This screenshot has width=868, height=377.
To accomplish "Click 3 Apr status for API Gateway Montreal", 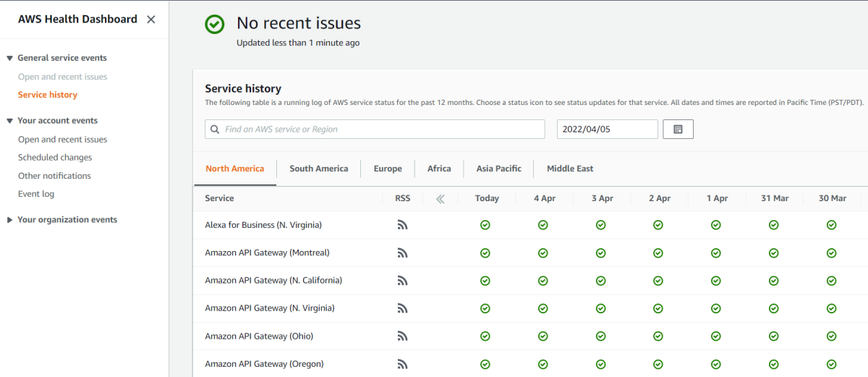I will pyautogui.click(x=601, y=253).
